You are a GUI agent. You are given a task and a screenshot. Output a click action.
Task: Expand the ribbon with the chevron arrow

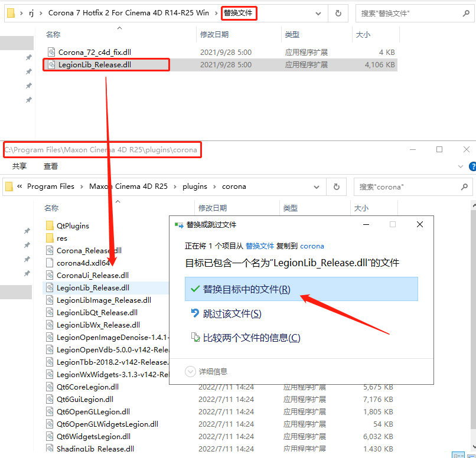click(461, 166)
